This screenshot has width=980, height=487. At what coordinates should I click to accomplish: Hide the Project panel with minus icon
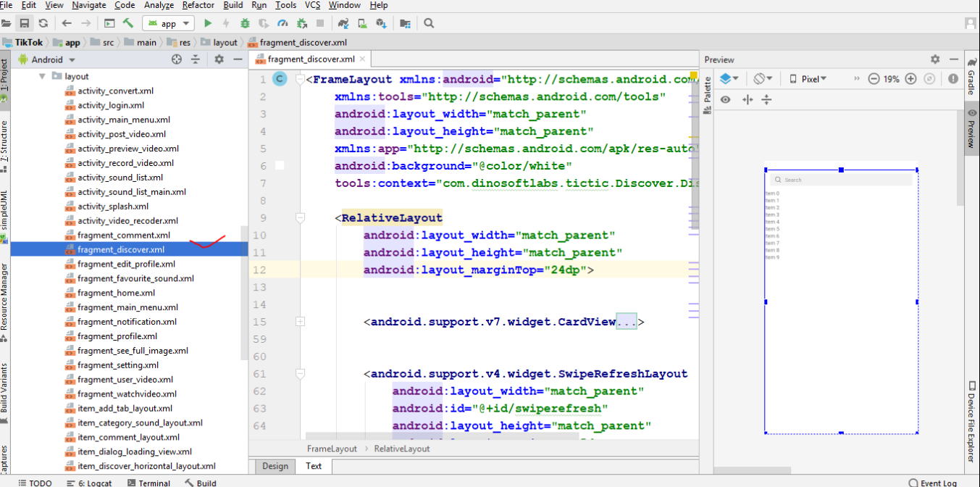(238, 59)
